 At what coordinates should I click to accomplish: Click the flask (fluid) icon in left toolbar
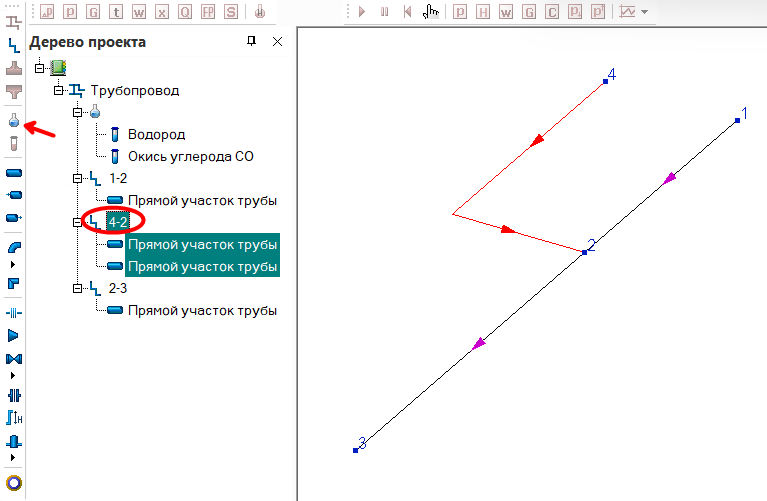coord(14,120)
